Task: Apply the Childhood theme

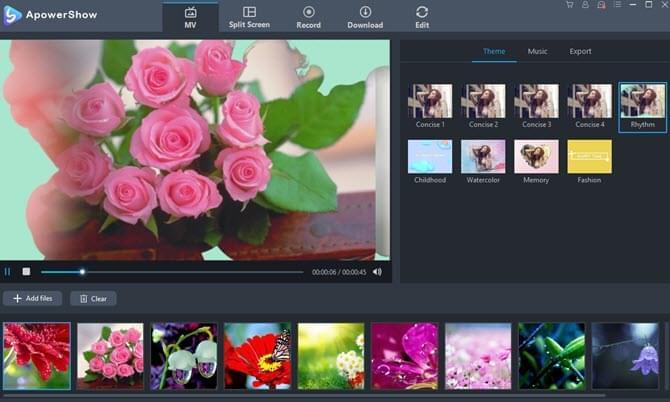Action: pos(430,157)
